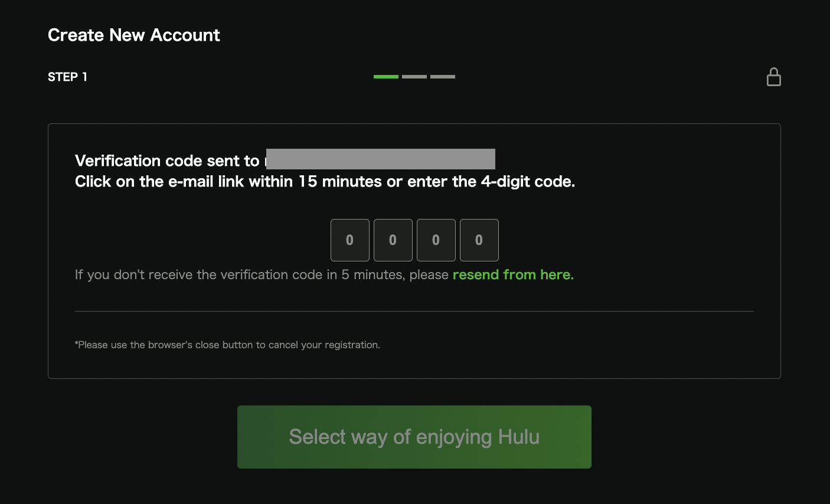Click the 'Create New Account' heading
Image resolution: width=830 pixels, height=504 pixels.
(x=134, y=35)
